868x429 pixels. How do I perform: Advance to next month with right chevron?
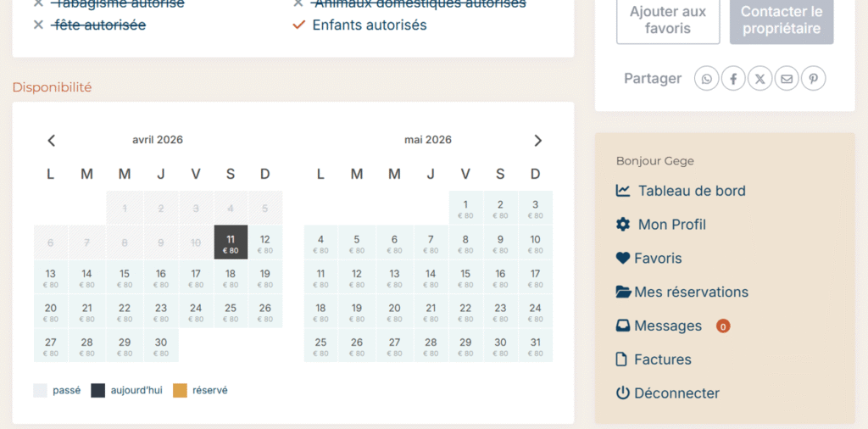tap(537, 141)
